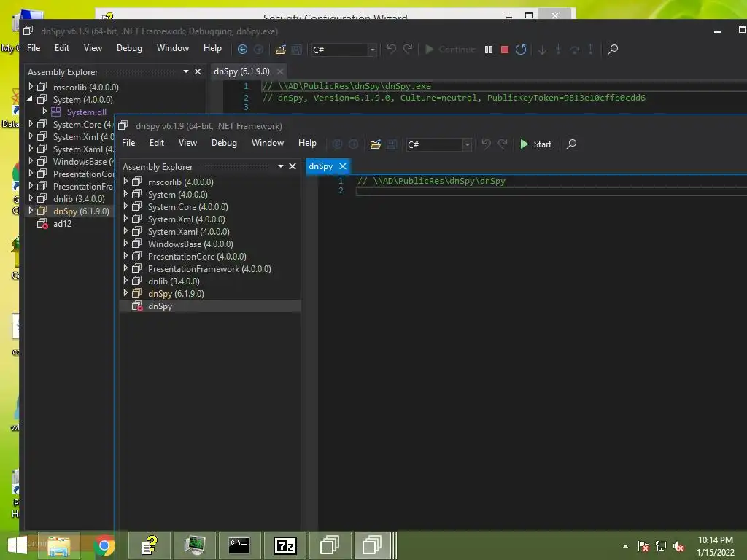
Task: Close Assembly Explorer panel in back dnSpy window
Action: point(198,71)
